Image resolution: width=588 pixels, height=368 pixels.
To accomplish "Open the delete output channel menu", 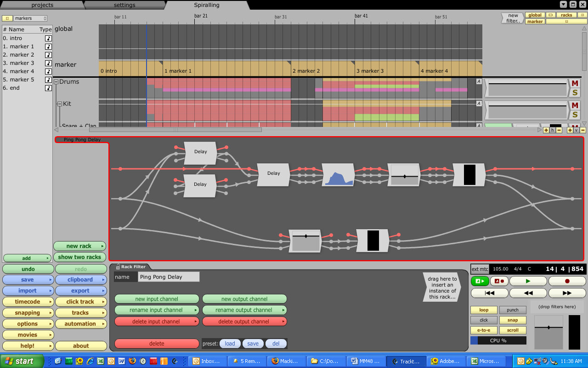I will coord(244,322).
